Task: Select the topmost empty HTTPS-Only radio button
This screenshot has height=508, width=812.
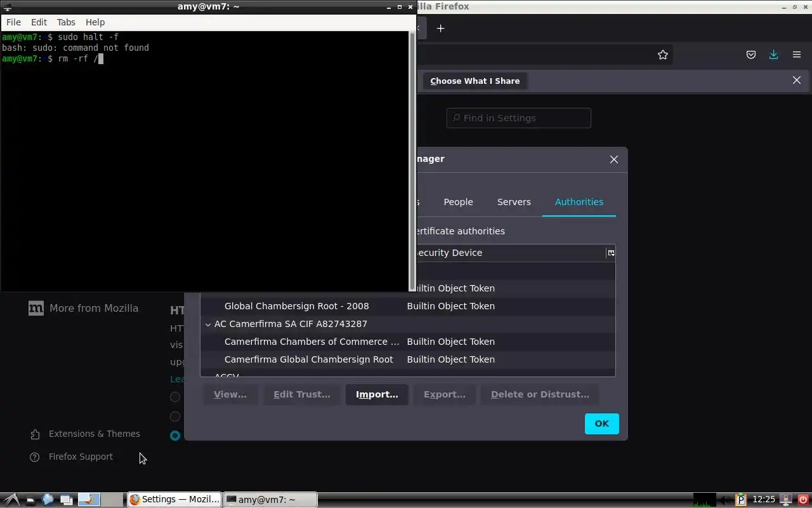Action: [x=175, y=397]
